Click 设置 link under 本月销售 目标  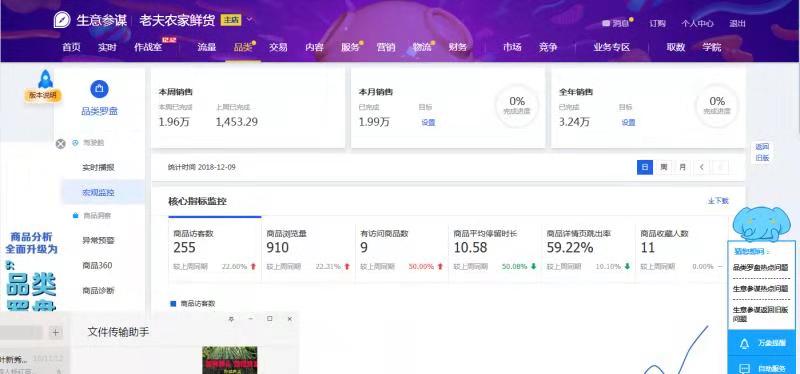(428, 122)
